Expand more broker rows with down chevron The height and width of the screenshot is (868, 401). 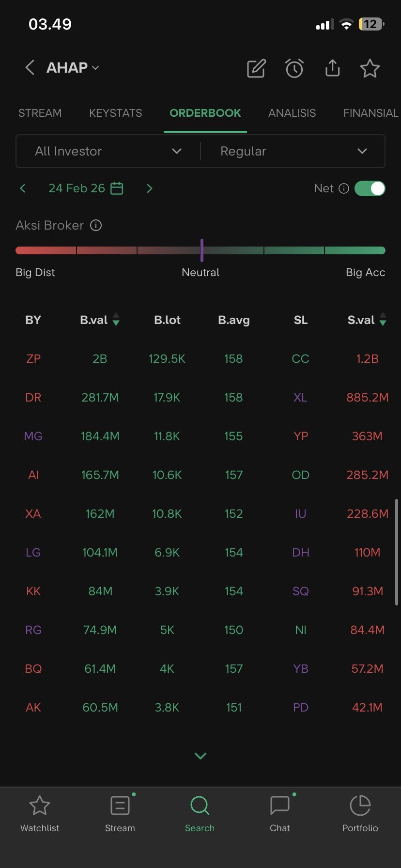click(x=200, y=756)
